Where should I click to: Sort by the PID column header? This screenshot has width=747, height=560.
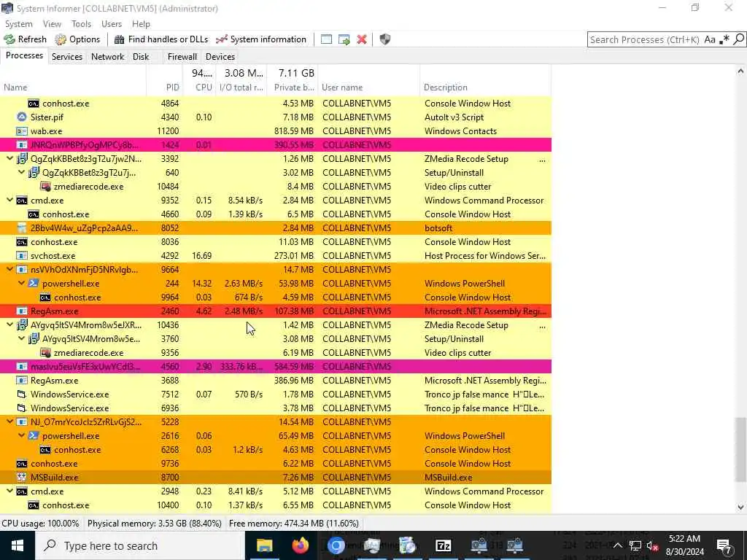click(x=165, y=87)
